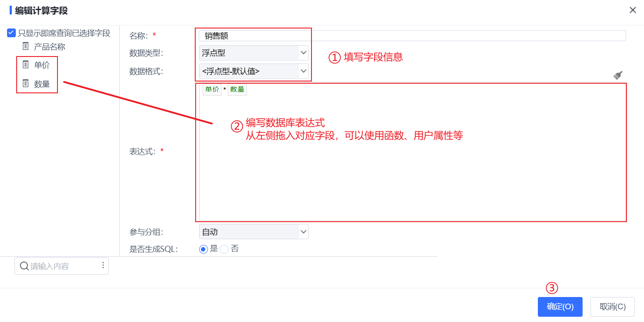Open the search options three-dot menu
The height and width of the screenshot is (322, 644).
103,265
